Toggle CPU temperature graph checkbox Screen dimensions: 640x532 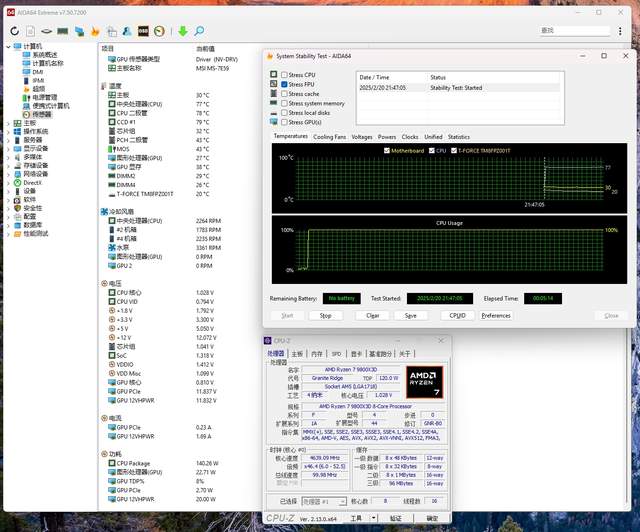pos(431,151)
